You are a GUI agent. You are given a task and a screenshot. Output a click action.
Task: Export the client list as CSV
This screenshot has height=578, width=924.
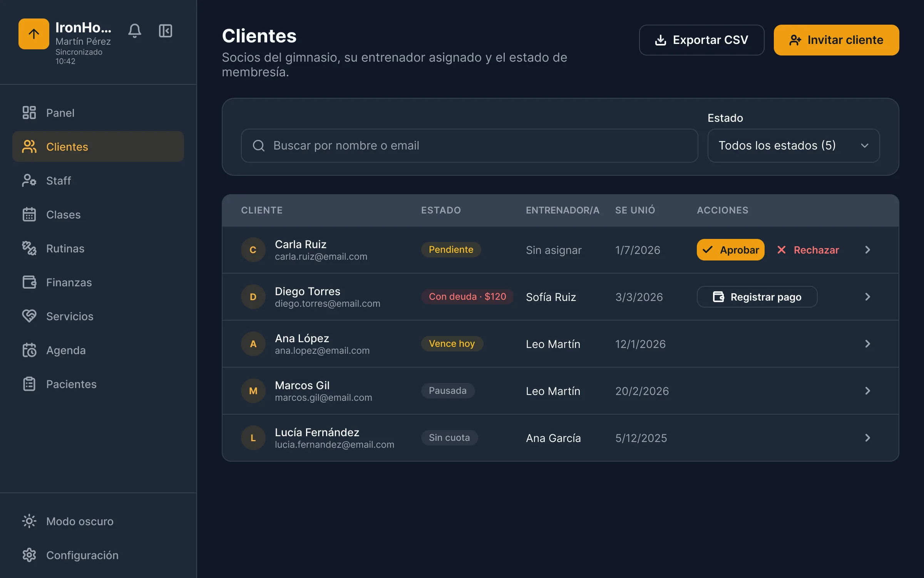(701, 40)
